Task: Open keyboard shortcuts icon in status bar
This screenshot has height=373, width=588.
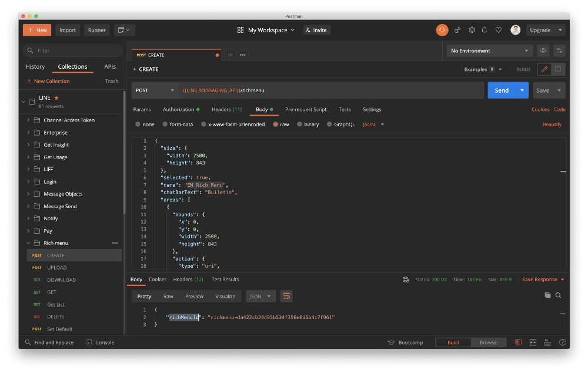Action: tap(547, 342)
